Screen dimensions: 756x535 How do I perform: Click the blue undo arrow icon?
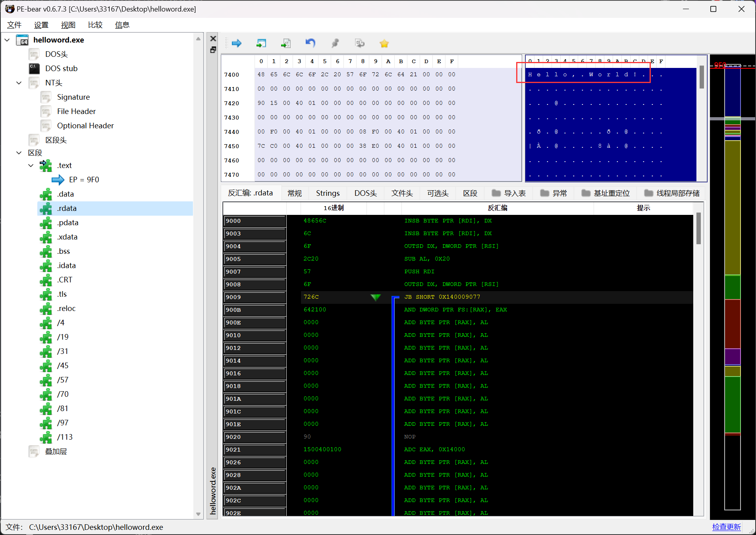[x=310, y=43]
